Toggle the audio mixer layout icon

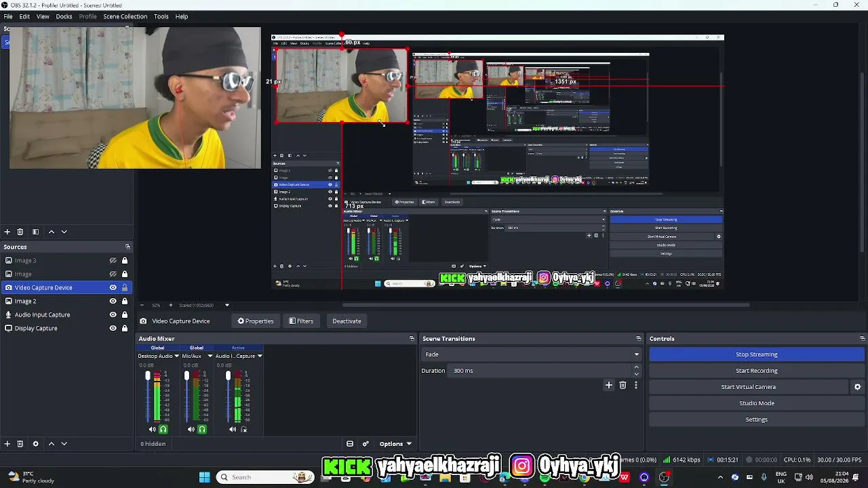(x=350, y=444)
